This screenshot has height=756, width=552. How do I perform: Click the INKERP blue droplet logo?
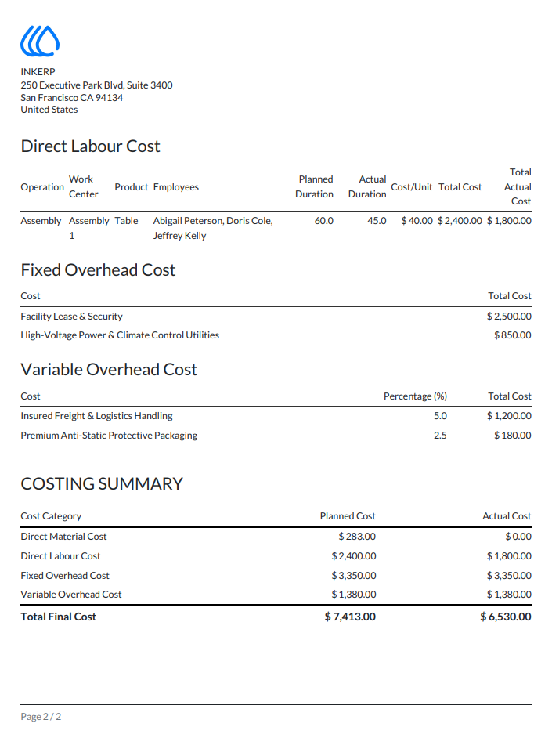click(40, 41)
